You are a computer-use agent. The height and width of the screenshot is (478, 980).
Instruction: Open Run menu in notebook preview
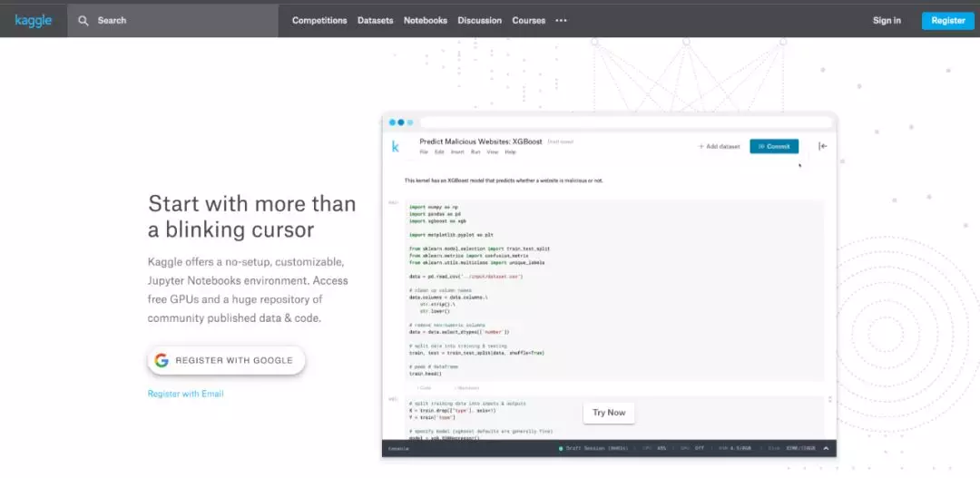475,151
